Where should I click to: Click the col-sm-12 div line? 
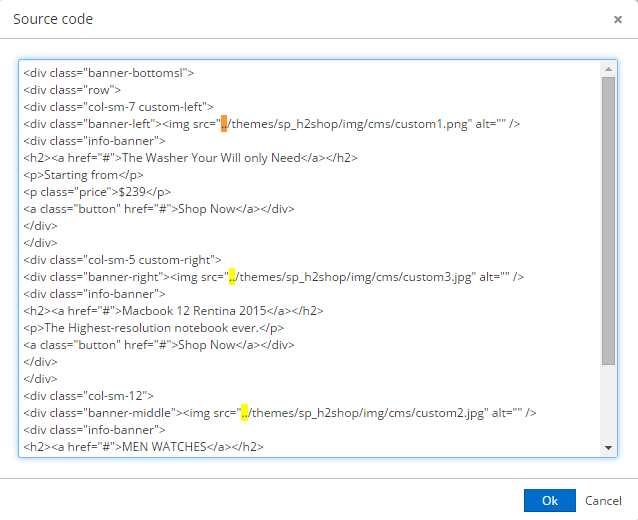point(88,395)
